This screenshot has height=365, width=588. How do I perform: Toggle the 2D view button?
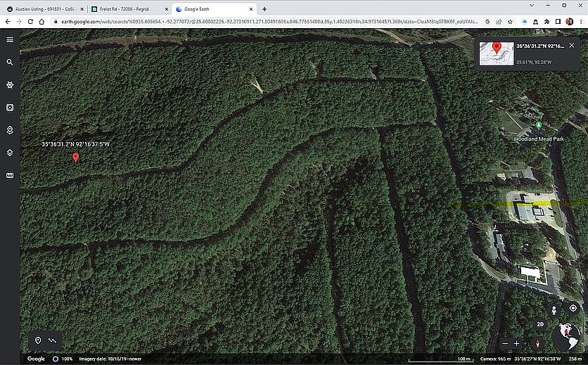tap(540, 324)
